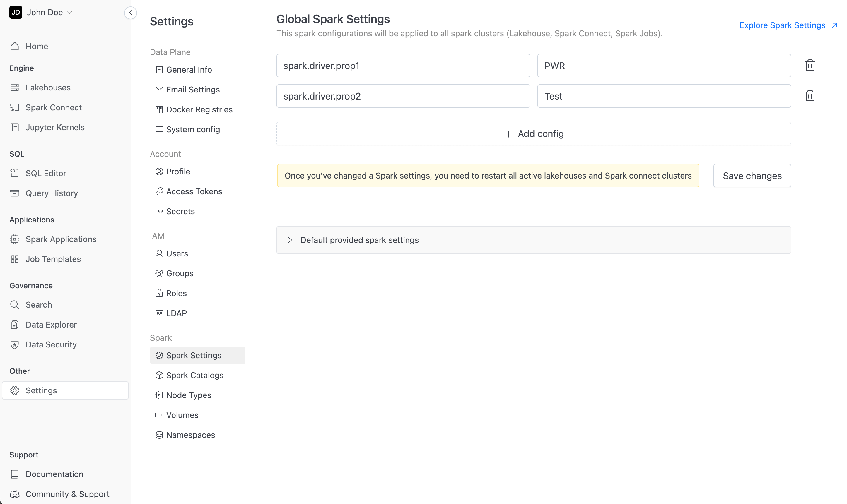The height and width of the screenshot is (504, 847).
Task: Open the Jupyter Kernels sidebar icon
Action: (x=14, y=127)
